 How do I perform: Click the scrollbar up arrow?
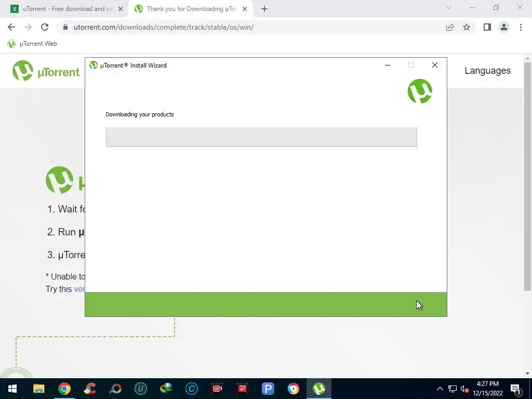point(527,58)
